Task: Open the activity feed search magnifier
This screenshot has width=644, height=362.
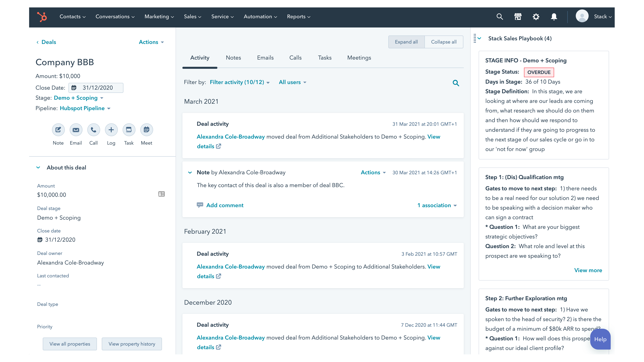Action: click(x=456, y=83)
